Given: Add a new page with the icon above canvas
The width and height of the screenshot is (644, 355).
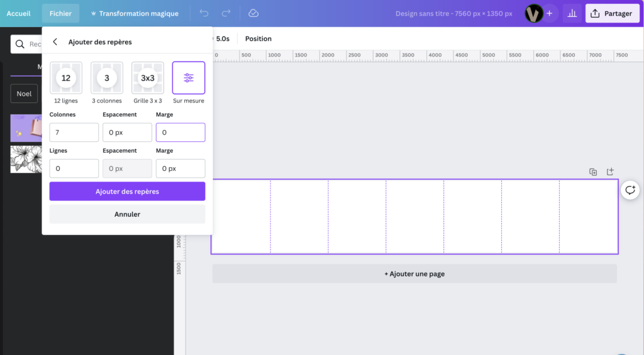Looking at the screenshot, I should (x=609, y=172).
